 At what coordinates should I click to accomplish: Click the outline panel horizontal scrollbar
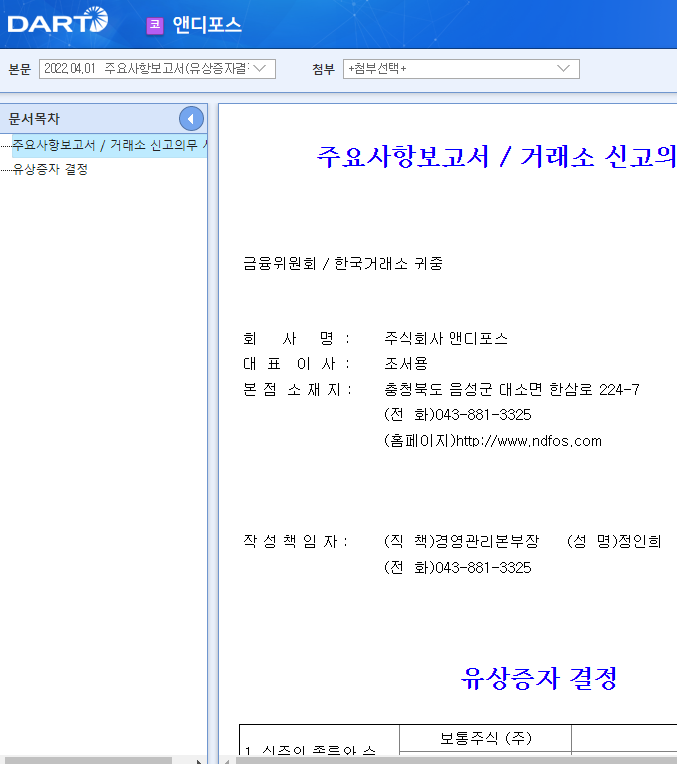click(86, 760)
